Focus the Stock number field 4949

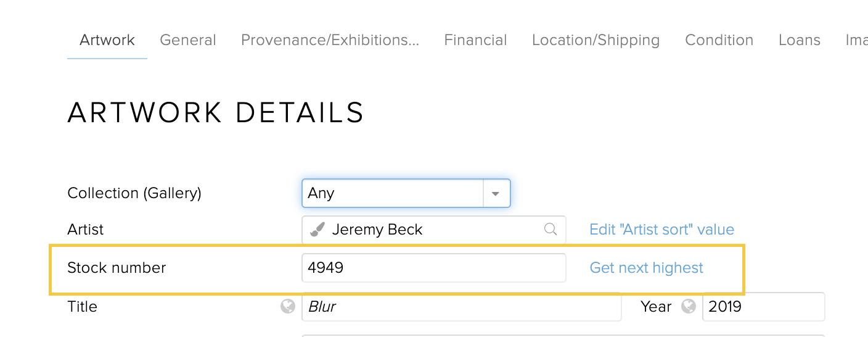(434, 268)
